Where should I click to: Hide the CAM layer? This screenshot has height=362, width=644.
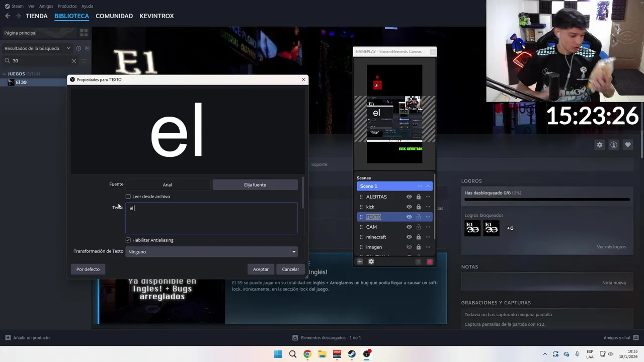pyautogui.click(x=409, y=227)
